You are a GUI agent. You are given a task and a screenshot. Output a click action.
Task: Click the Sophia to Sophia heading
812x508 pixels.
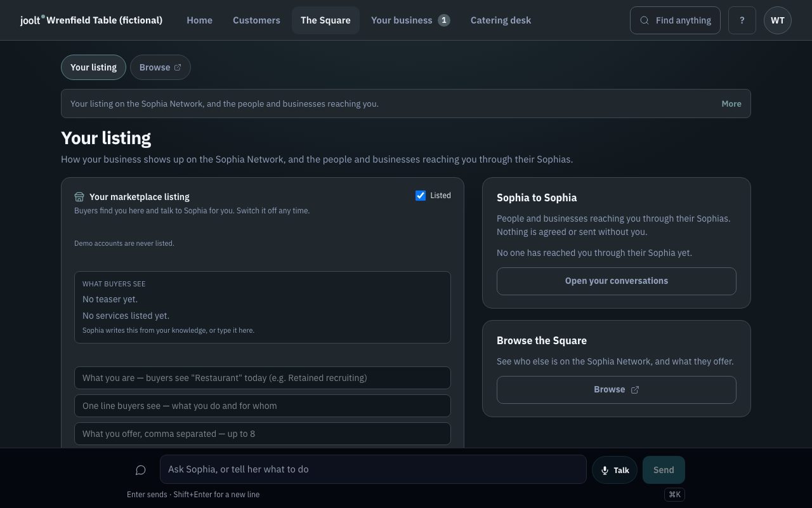click(537, 197)
